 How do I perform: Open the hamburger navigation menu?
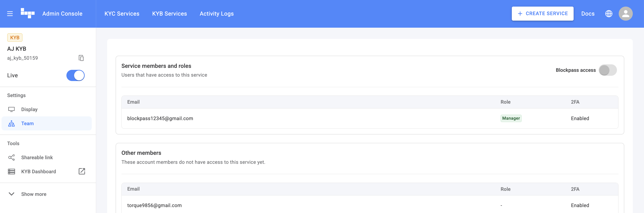click(10, 14)
